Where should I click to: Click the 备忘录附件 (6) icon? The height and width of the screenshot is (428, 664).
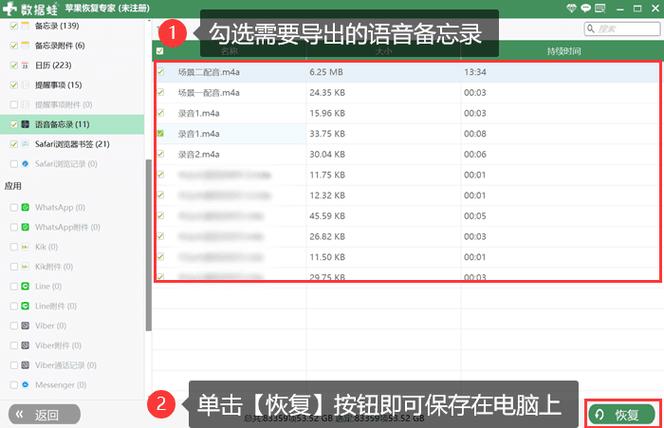tap(25, 45)
